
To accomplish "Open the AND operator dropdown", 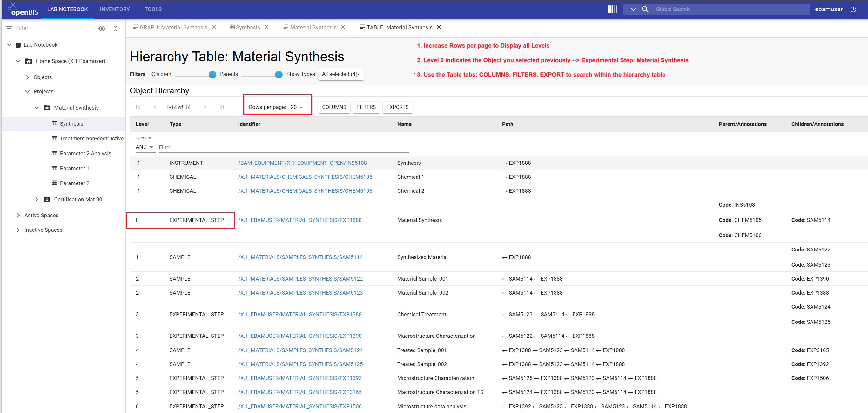I will (145, 147).
